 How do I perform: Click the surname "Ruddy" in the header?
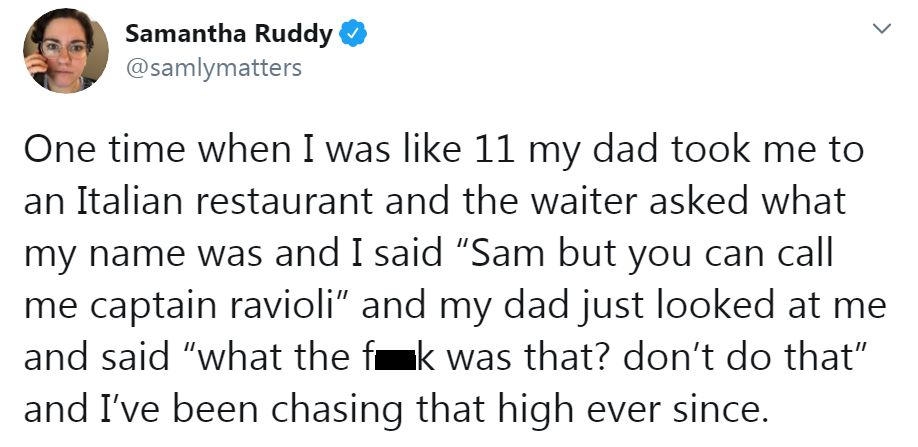point(293,35)
